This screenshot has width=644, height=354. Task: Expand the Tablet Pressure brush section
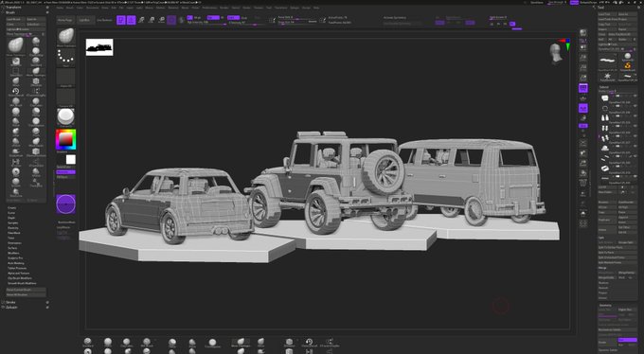point(17,268)
